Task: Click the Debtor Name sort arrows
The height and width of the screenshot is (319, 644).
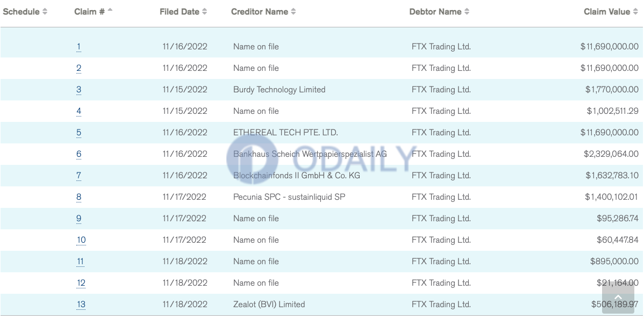Action: pos(467,11)
